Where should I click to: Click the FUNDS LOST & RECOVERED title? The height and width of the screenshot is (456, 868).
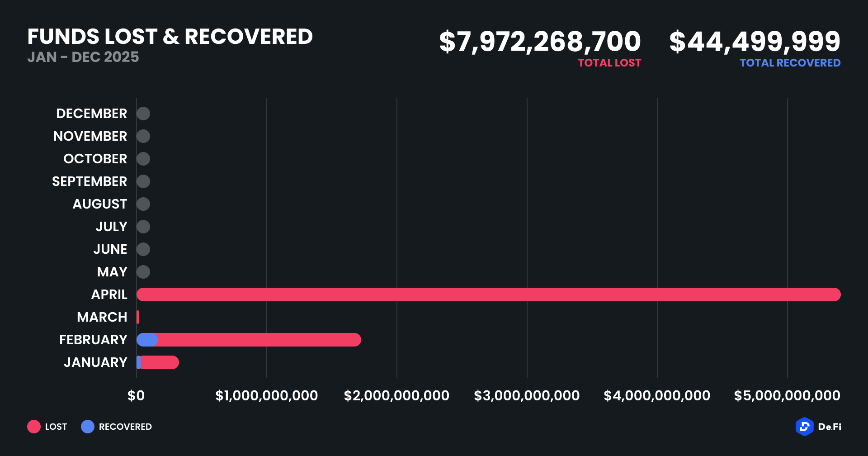click(x=170, y=37)
